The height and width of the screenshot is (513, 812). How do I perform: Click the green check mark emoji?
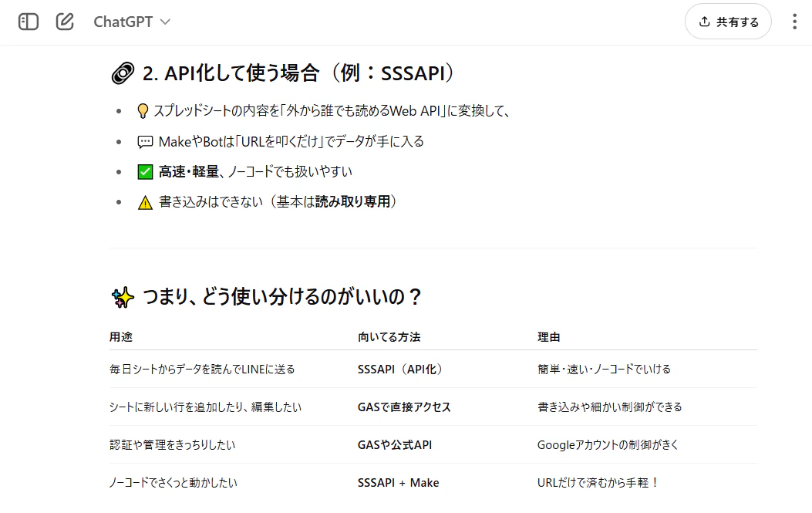[145, 172]
